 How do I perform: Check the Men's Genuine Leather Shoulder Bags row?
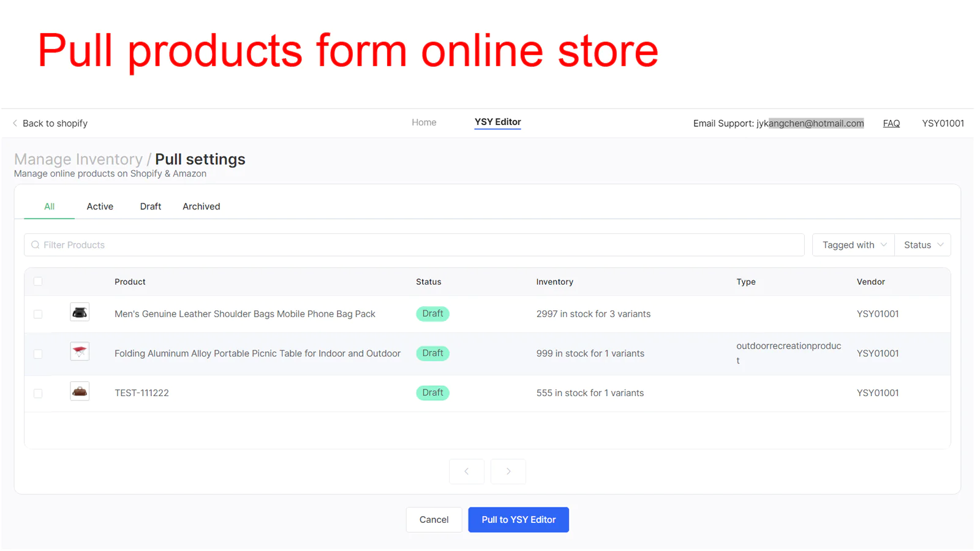click(x=38, y=314)
